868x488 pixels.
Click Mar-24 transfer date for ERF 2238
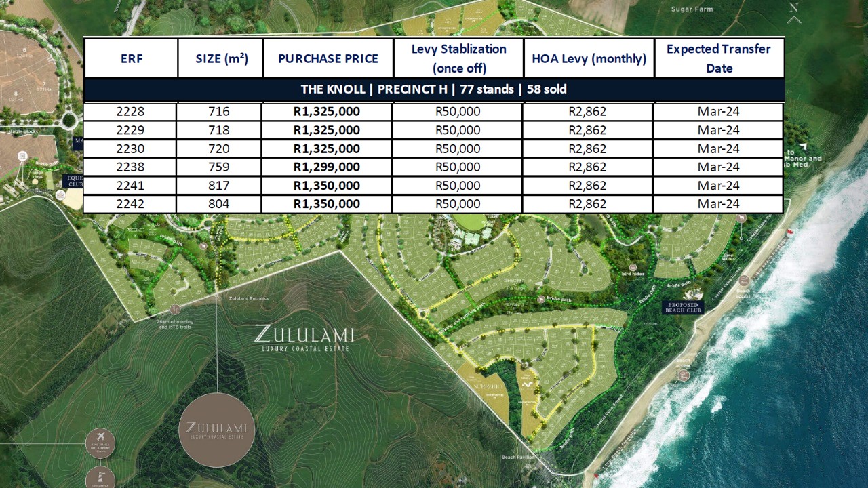tap(718, 167)
